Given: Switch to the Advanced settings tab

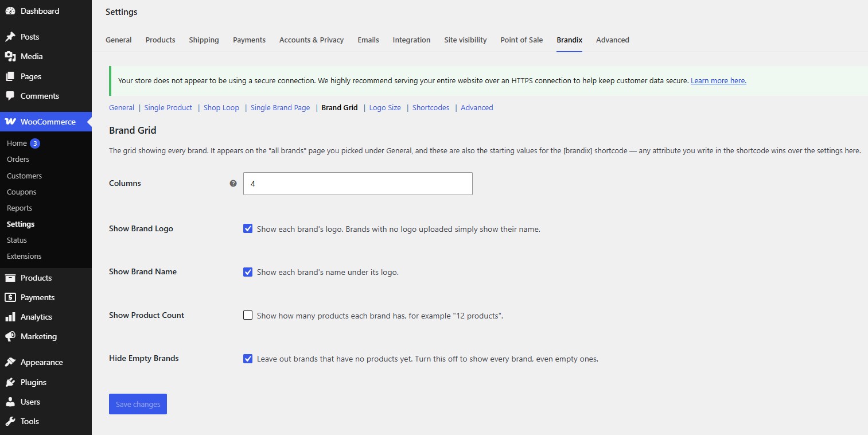Looking at the screenshot, I should (612, 40).
